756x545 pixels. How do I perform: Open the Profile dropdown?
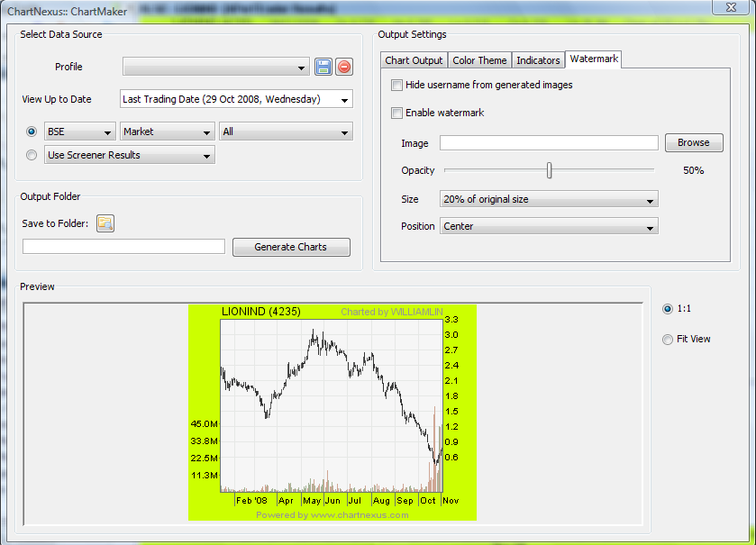coord(216,67)
